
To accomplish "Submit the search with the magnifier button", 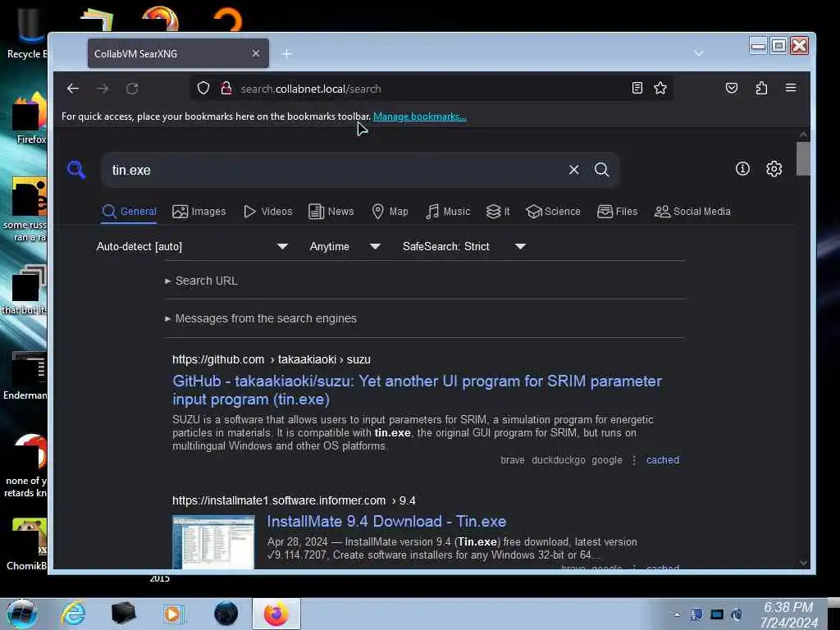I will [601, 170].
